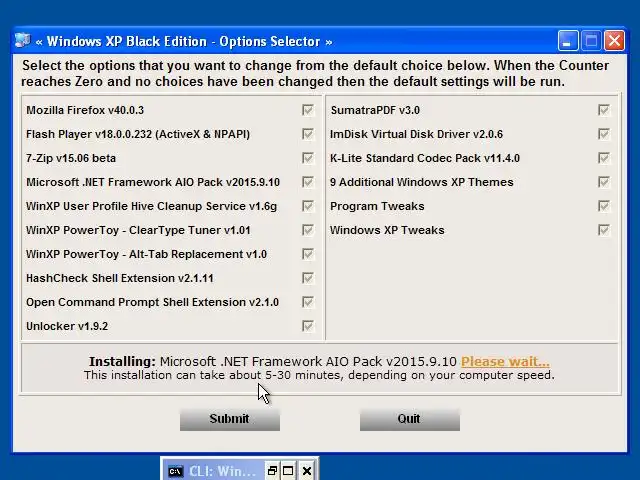
Task: Click the CLI: Win... window title
Action: [x=222, y=471]
